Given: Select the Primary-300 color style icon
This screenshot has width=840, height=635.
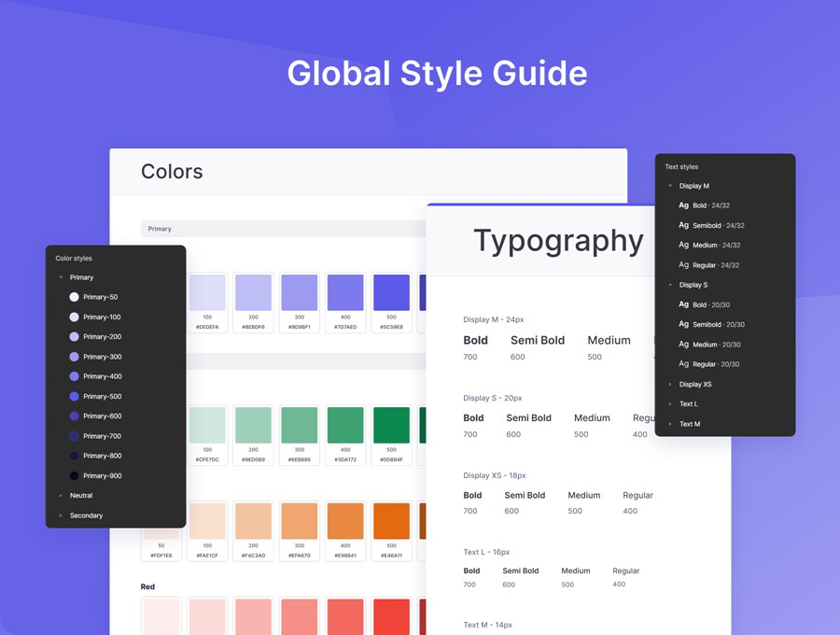Looking at the screenshot, I should pos(73,356).
